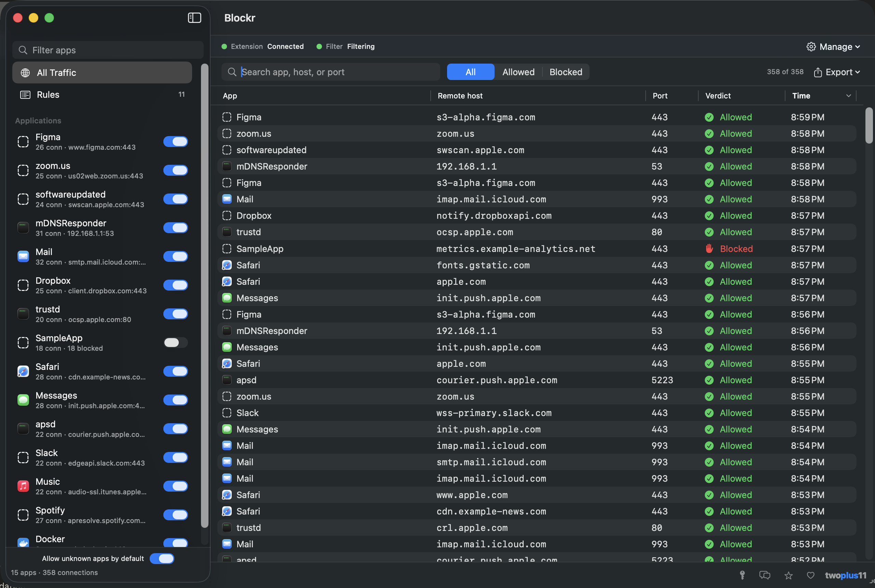Click the Blocked hand icon for SampleApp
The height and width of the screenshot is (588, 875).
coord(709,249)
